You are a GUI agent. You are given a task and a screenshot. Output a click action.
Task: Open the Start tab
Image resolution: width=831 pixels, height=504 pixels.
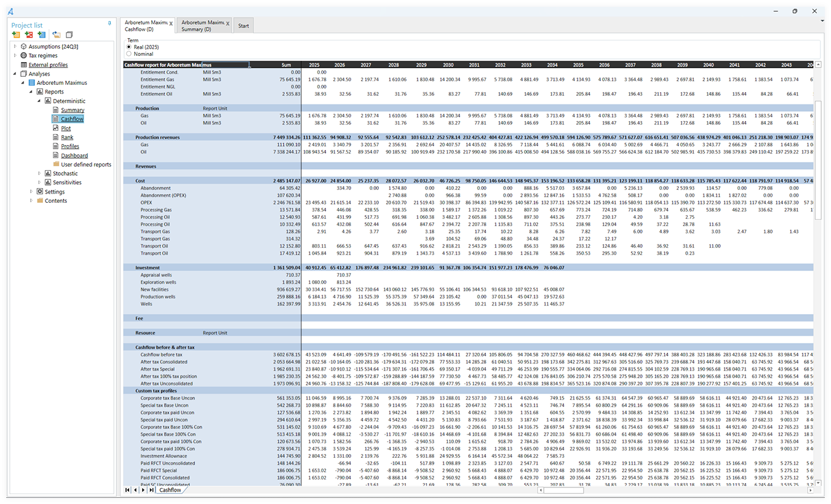pos(244,26)
